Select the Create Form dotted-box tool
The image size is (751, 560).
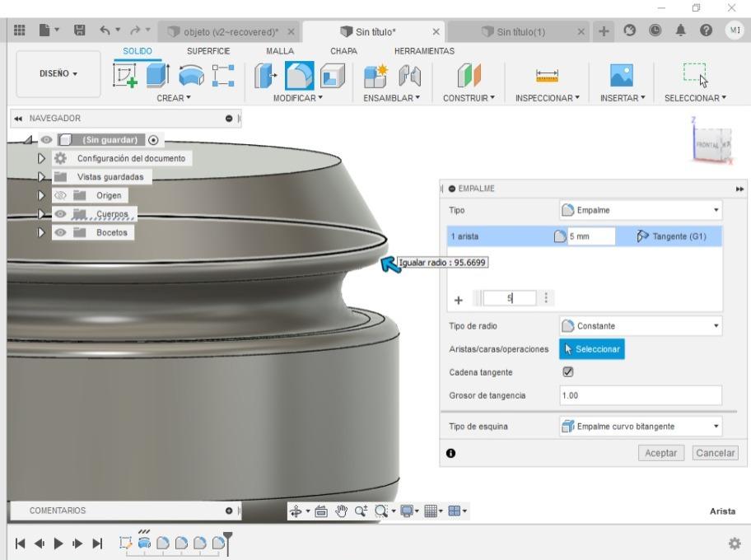tap(223, 76)
